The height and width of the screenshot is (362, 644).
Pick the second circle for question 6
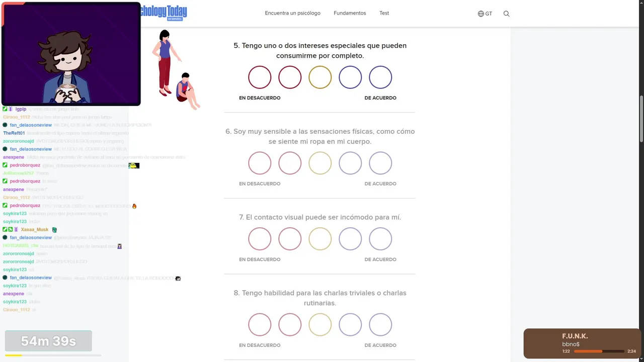[x=290, y=163]
